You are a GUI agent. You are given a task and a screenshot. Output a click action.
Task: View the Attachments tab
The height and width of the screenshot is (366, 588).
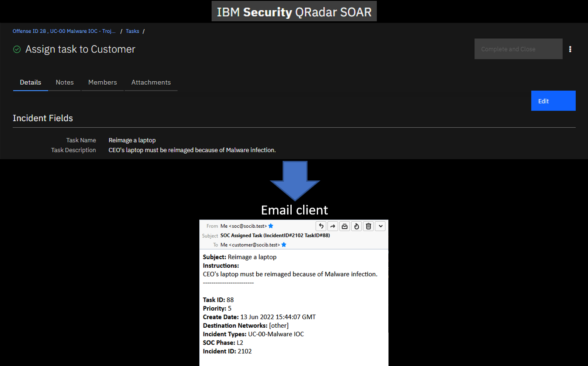[x=151, y=83]
